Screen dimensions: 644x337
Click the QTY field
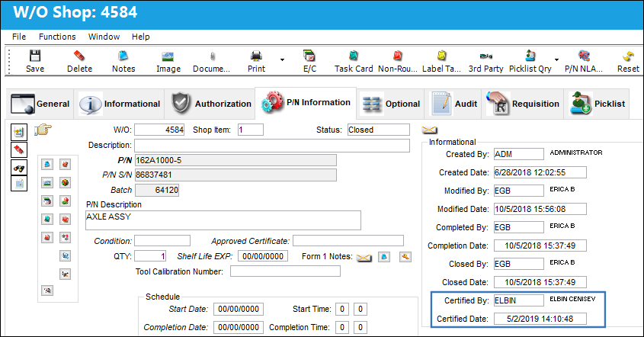coord(150,256)
